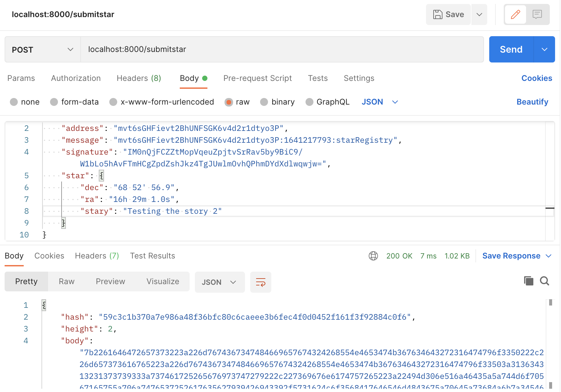Open the POST method dropdown
561x392 pixels.
point(43,50)
